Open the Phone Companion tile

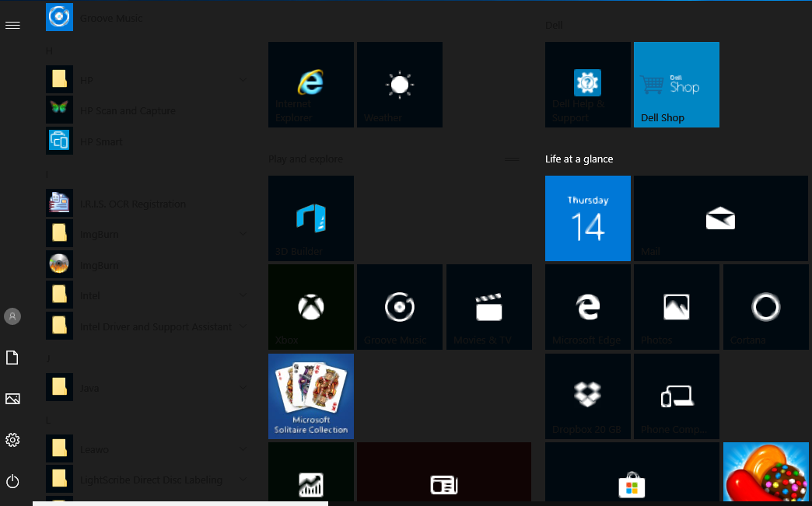677,396
